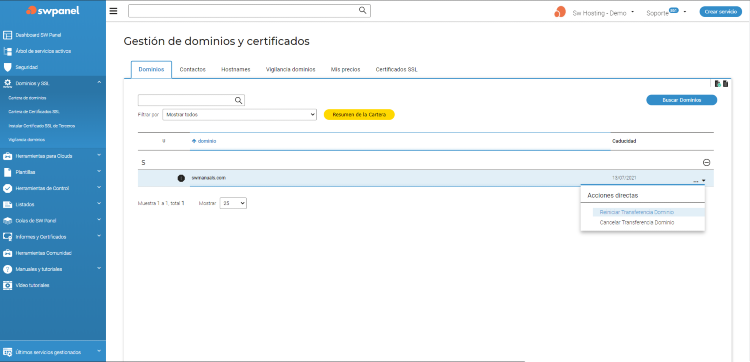Click the Herramientas Comunidad icon
Viewport: 750px width, 362px height.
pos(7,253)
